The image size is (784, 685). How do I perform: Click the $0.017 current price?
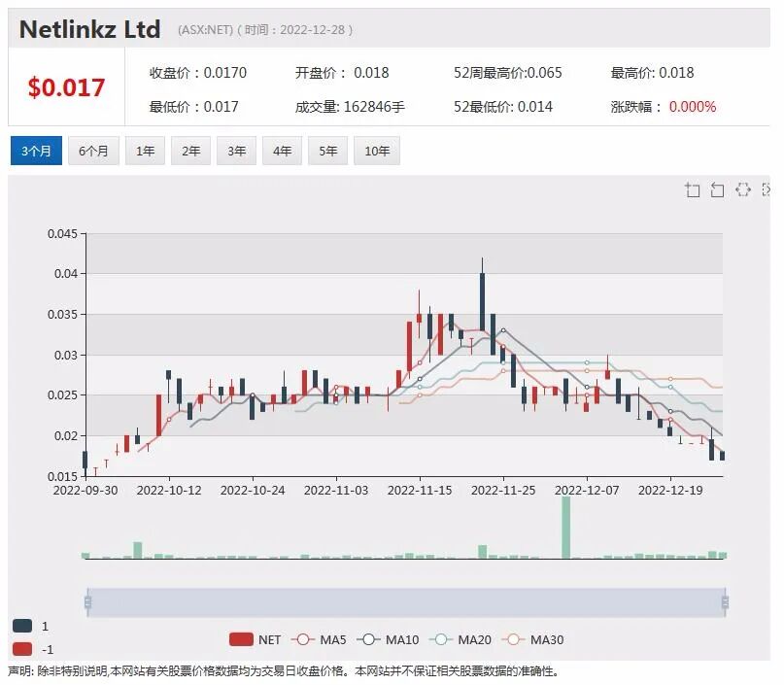point(66,87)
